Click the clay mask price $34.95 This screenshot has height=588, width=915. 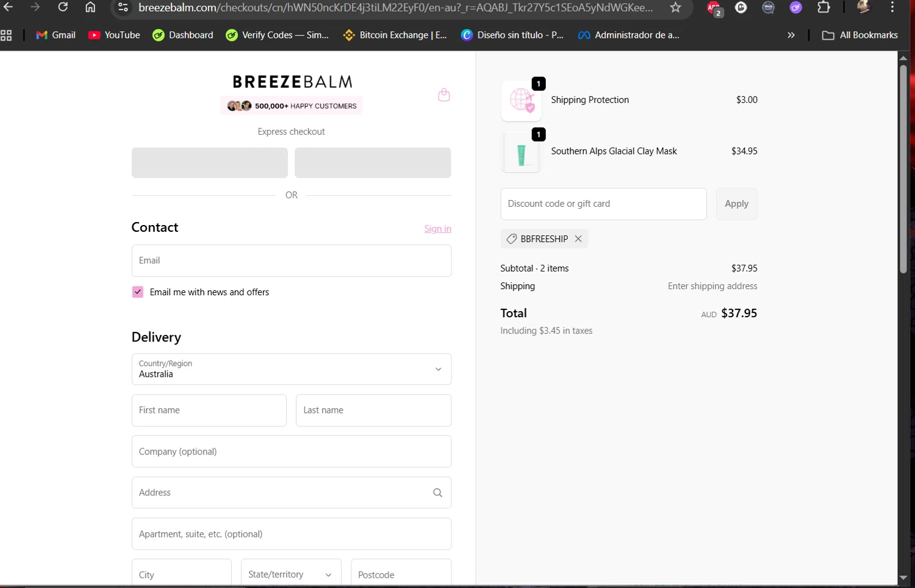[x=744, y=151]
